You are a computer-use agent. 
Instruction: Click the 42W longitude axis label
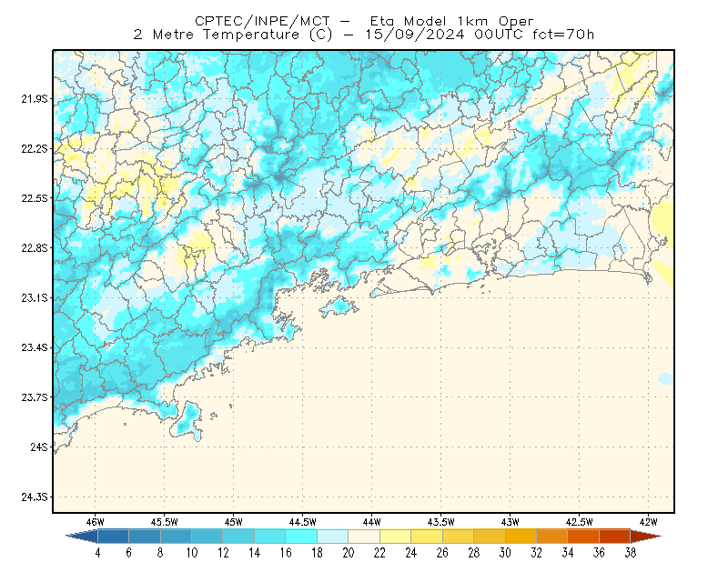point(648,522)
